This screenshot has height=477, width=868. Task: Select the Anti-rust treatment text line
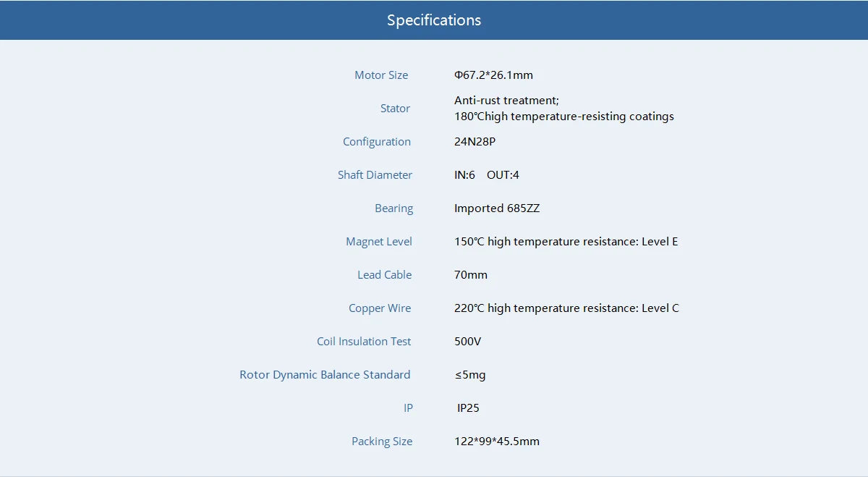[506, 101]
